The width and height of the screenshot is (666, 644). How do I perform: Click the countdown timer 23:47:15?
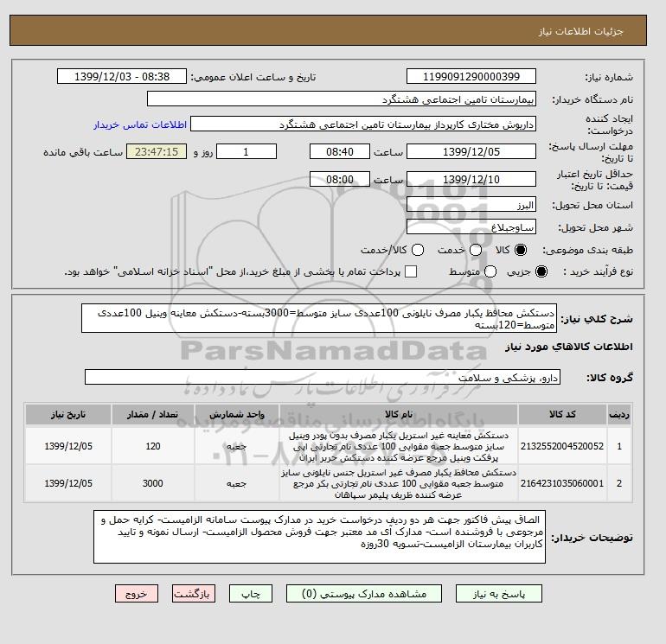tap(157, 151)
